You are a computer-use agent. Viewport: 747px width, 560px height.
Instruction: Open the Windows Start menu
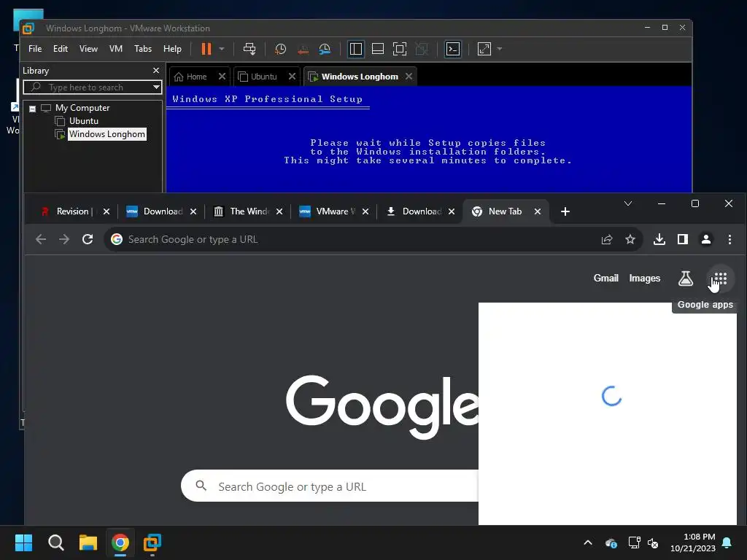point(24,542)
